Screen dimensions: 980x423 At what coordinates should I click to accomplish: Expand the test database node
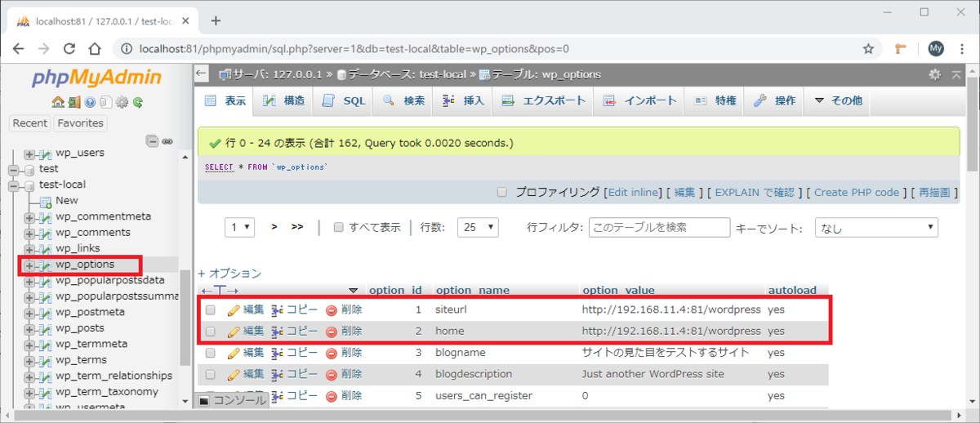coord(13,169)
